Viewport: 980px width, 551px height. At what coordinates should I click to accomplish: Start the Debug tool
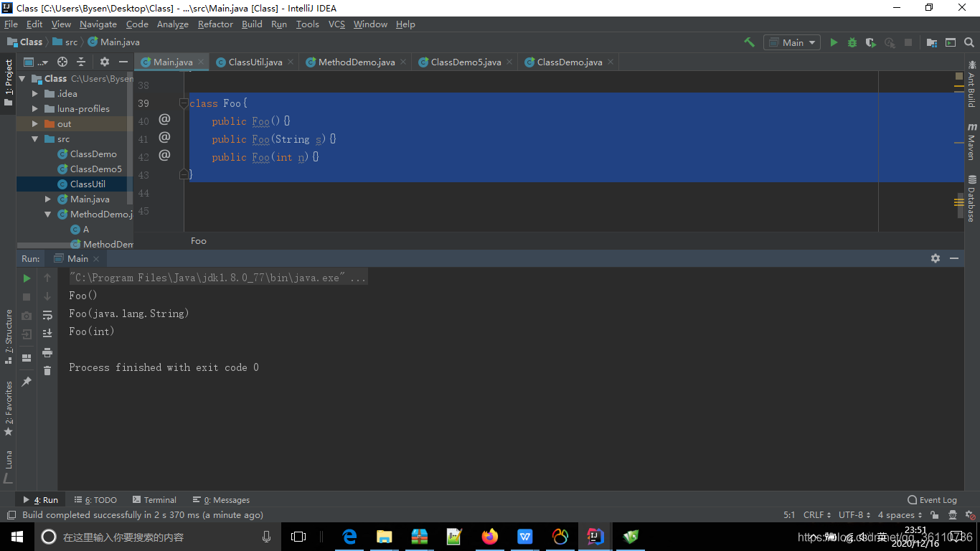point(852,42)
